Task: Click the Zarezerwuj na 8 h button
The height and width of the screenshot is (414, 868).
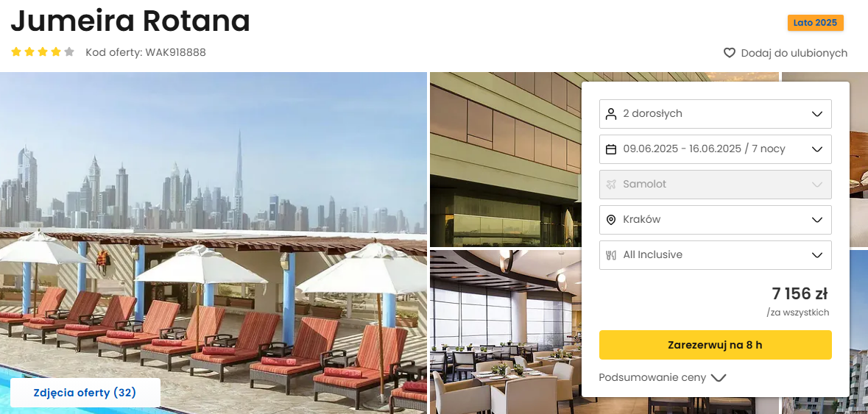Action: [715, 345]
